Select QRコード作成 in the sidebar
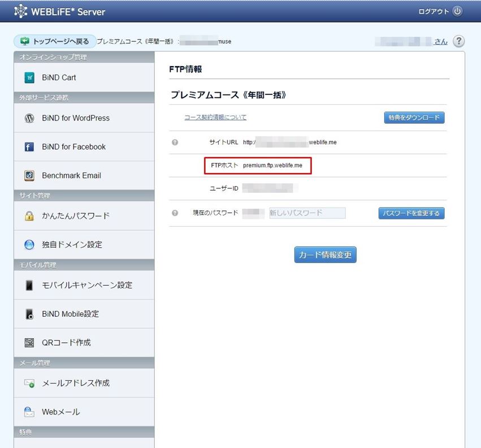Screen dimensions: 481x448 [84, 343]
